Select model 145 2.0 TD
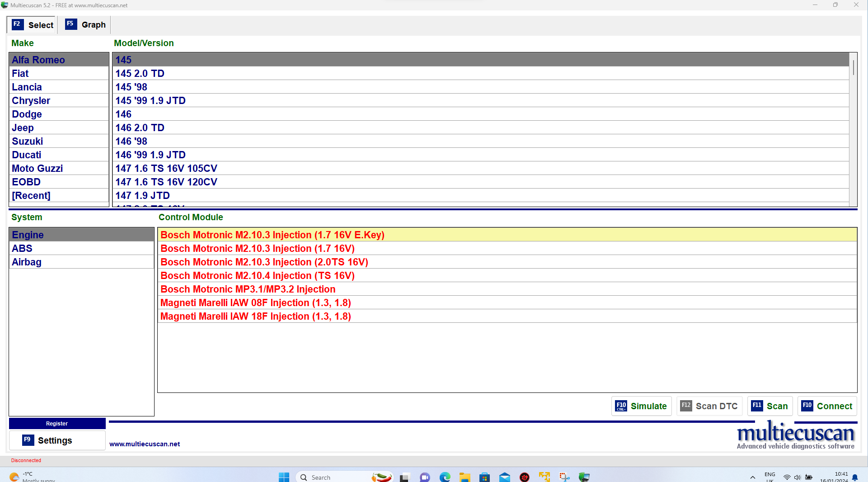The height and width of the screenshot is (482, 868). pos(481,73)
